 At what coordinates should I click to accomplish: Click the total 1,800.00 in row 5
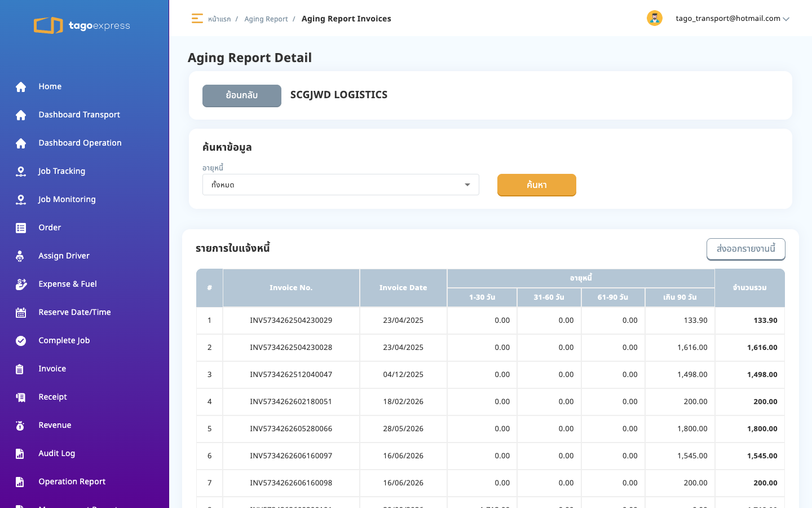pyautogui.click(x=762, y=428)
